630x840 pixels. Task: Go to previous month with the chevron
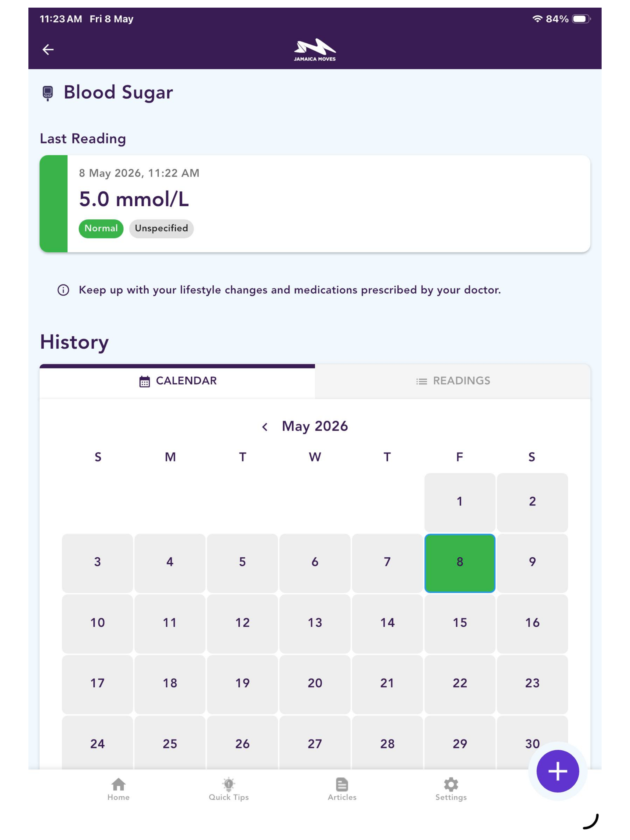coord(265,427)
